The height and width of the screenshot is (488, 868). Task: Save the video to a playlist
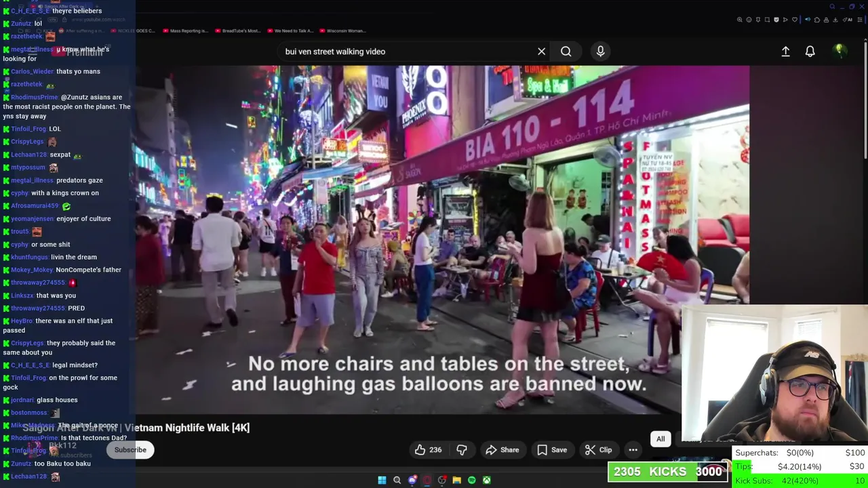tap(552, 450)
